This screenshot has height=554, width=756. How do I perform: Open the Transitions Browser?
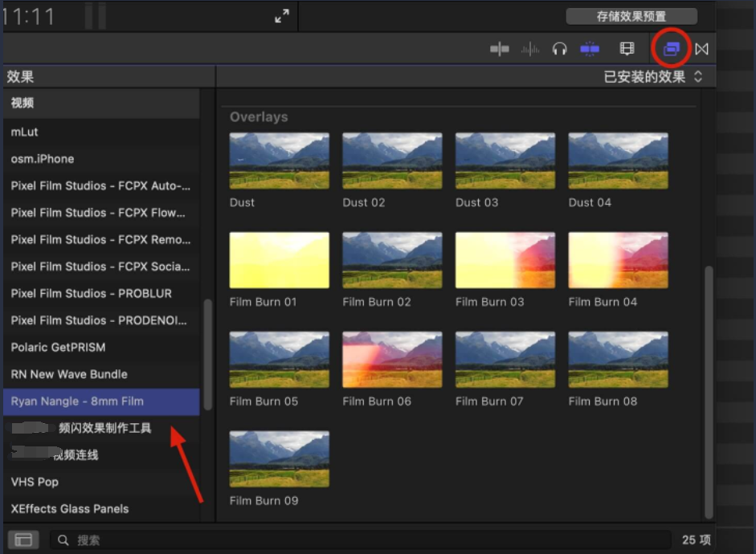coord(701,49)
